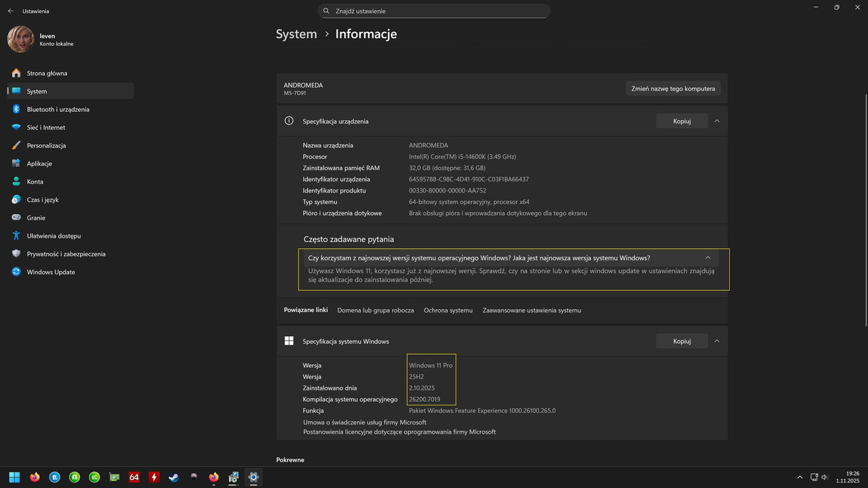Open the Windows Start menu

(14, 477)
